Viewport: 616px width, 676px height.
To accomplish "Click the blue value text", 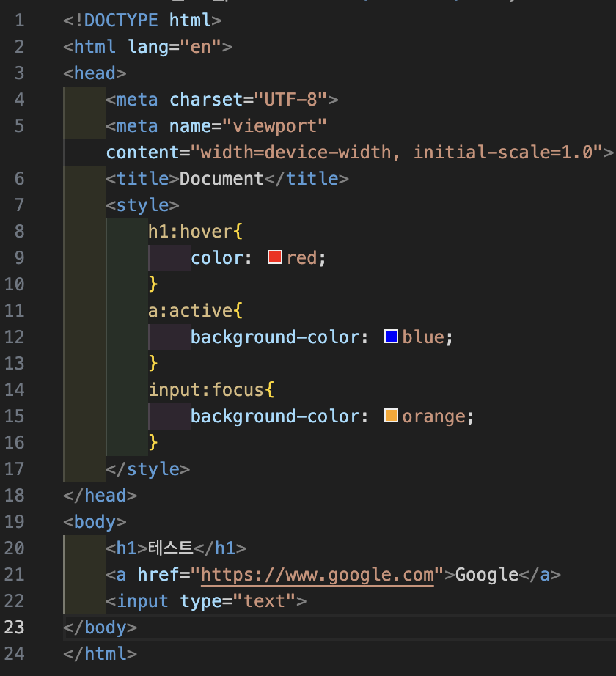I will coord(423,337).
